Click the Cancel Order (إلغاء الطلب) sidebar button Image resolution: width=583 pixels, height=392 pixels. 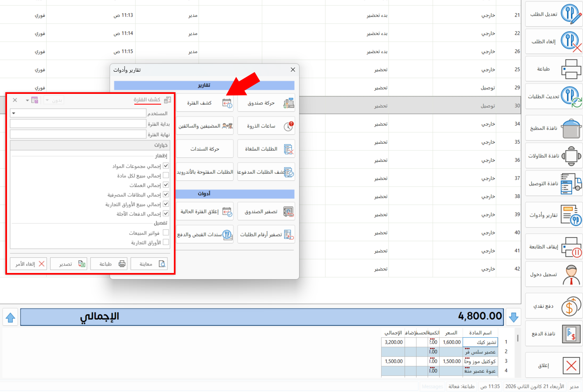554,42
